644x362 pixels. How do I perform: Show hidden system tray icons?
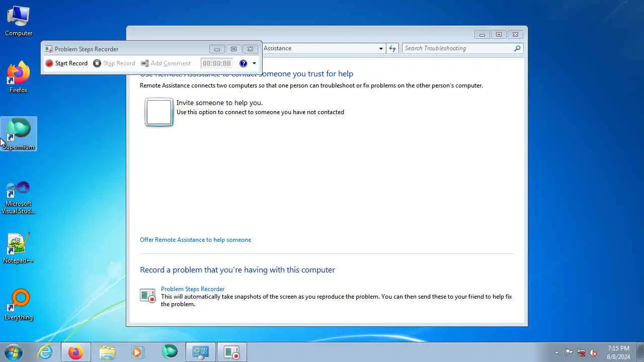pos(556,352)
